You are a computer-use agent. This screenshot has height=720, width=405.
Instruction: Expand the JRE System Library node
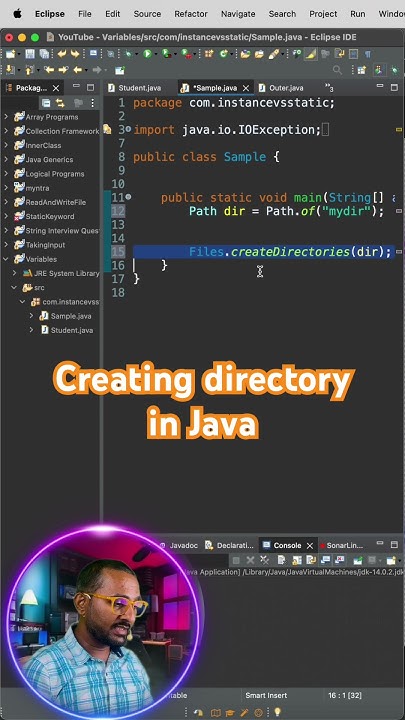14,274
